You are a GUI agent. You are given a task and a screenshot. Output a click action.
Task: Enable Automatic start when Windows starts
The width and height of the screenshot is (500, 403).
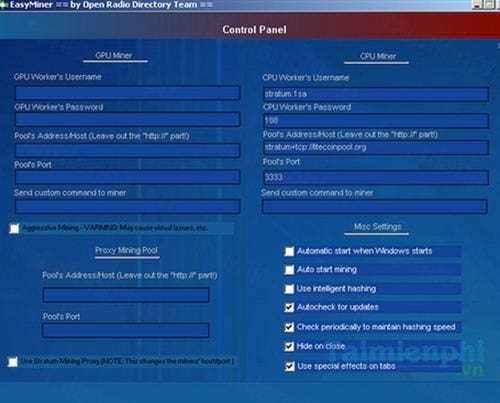(x=289, y=251)
